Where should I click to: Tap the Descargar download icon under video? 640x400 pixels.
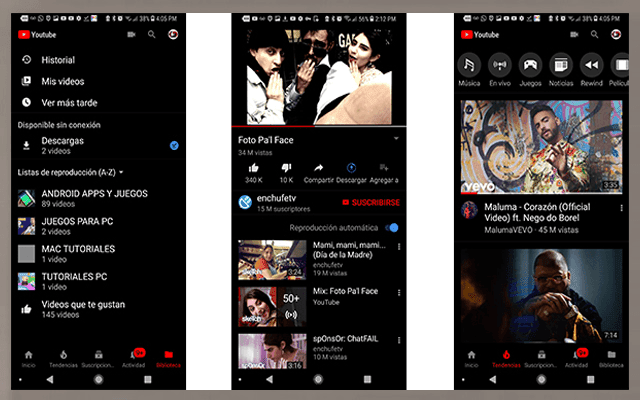352,168
